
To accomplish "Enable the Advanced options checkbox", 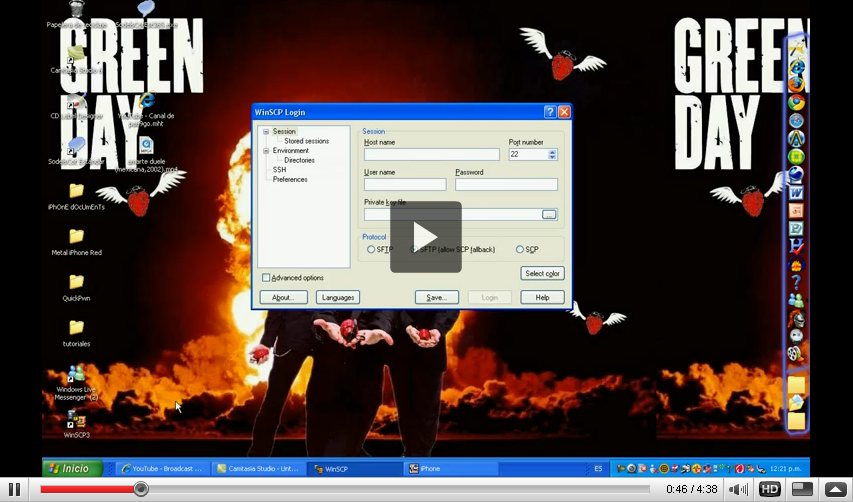I will 266,278.
